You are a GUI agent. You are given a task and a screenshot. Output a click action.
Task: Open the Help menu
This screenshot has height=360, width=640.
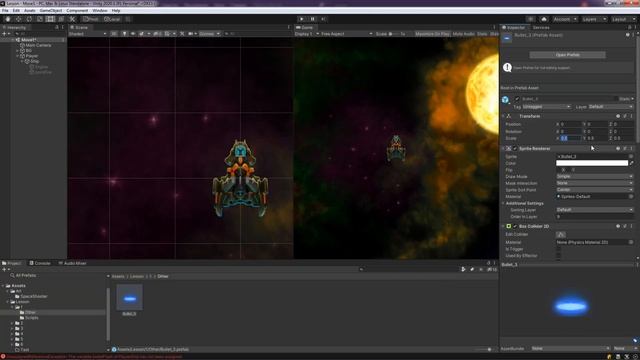click(x=116, y=11)
